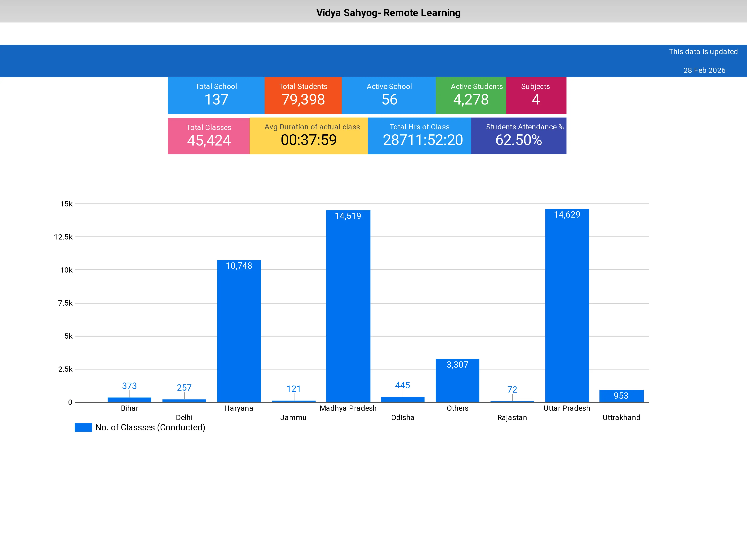Viewport: 747px width, 560px height.
Task: Click Avg Duration of actual class card
Action: click(x=308, y=136)
